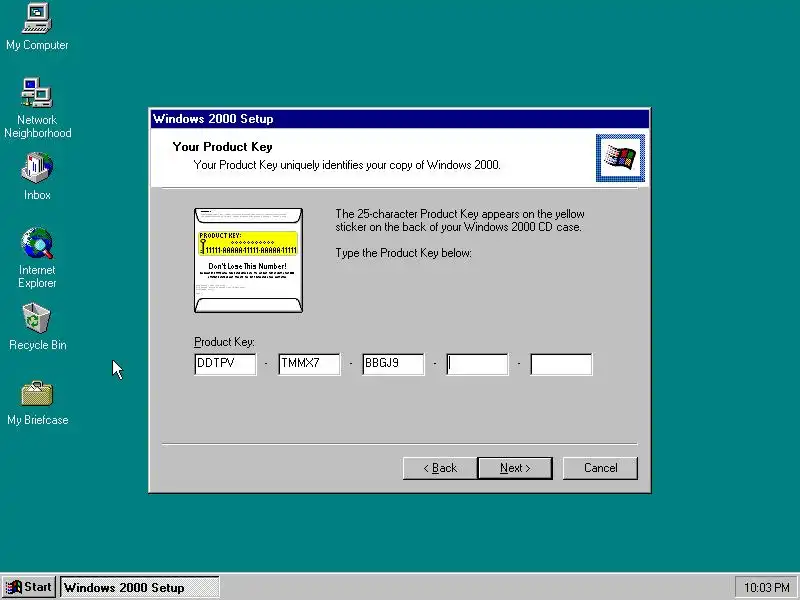Cancel the Windows 2000 Setup wizard

point(600,468)
